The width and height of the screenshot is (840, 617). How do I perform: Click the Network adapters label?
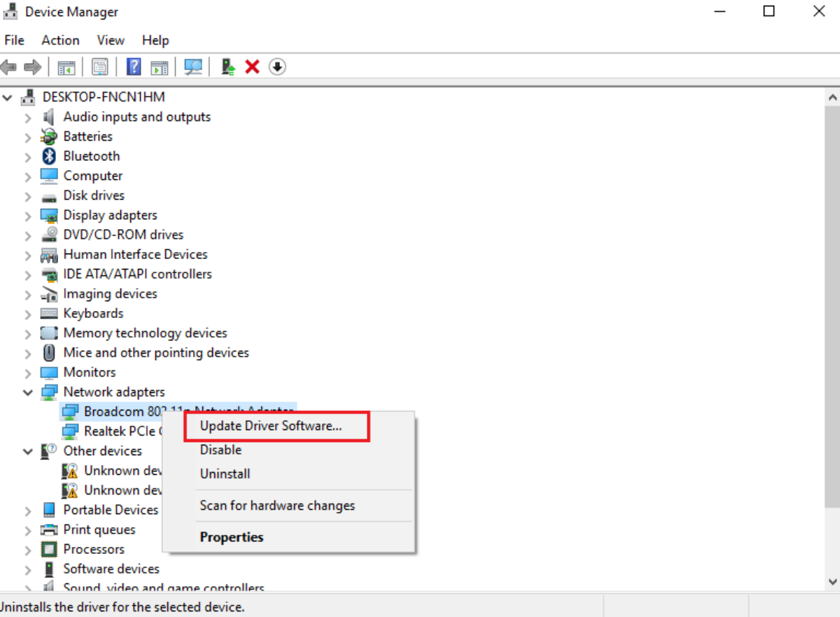[114, 392]
